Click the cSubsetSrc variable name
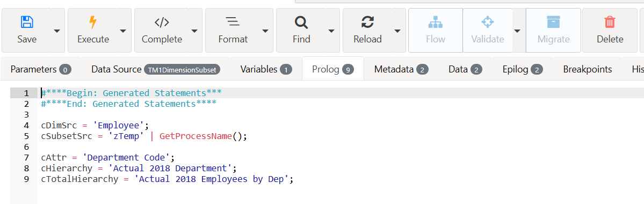 coord(67,136)
